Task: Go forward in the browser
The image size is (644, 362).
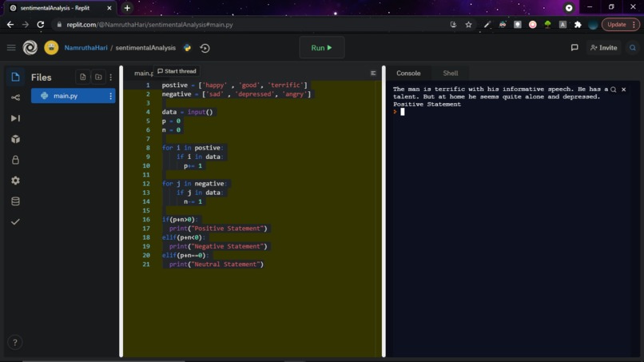Action: point(26,25)
